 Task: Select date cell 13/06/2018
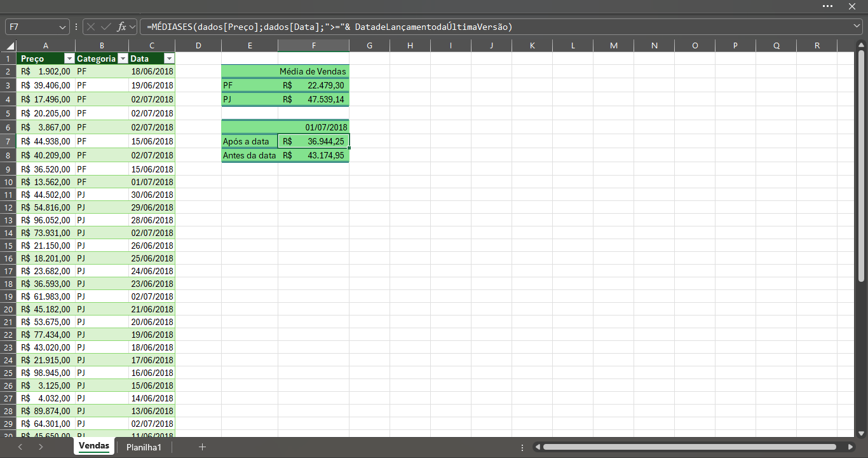point(152,411)
